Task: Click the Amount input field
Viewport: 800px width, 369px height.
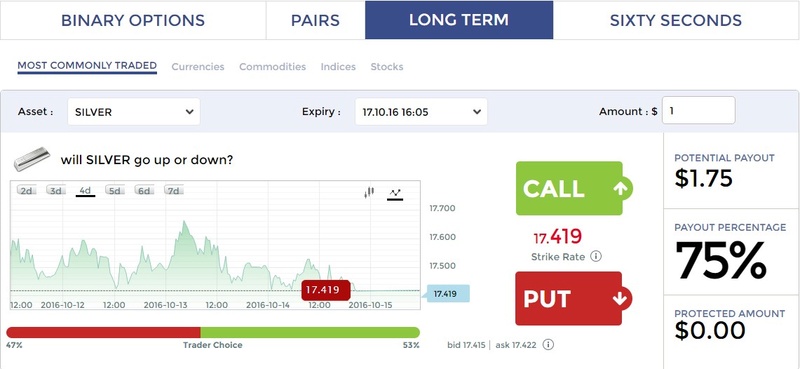Action: pyautogui.click(x=698, y=110)
